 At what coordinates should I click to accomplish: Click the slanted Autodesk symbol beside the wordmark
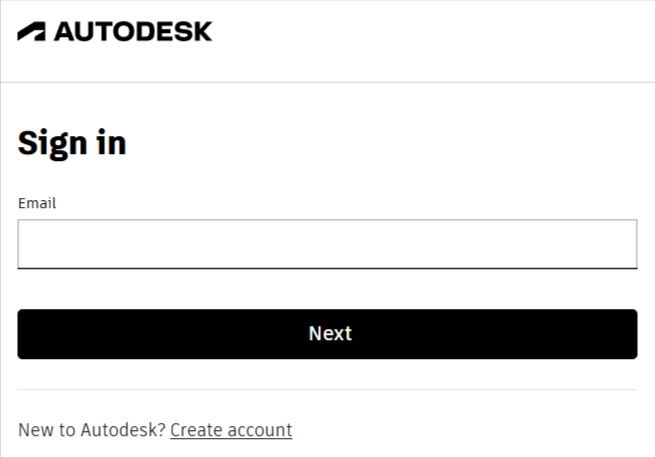[x=31, y=32]
